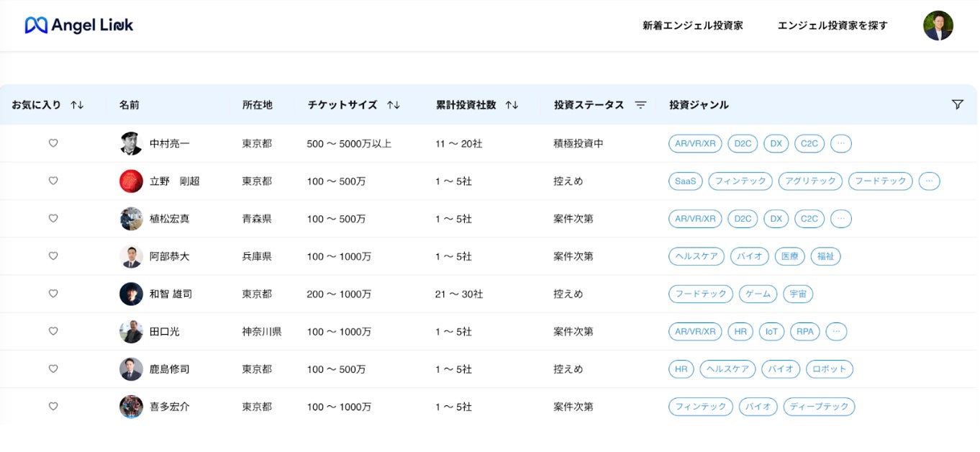Go to エンジェル投資家を探す page

tap(832, 26)
